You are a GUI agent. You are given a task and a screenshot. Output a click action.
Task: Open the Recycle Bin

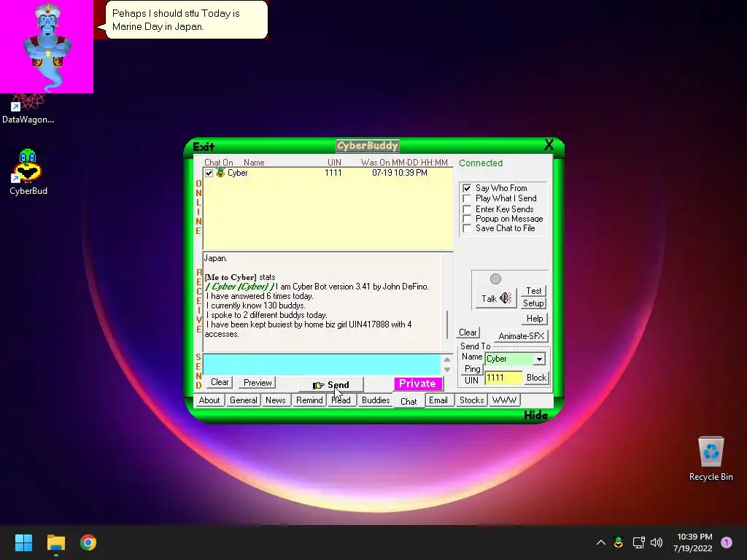(711, 459)
